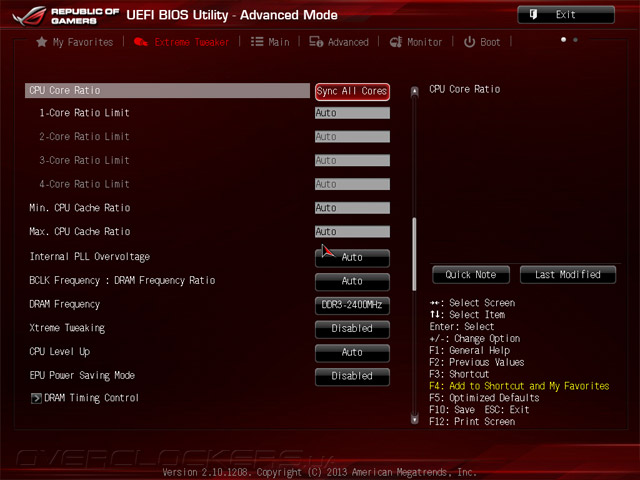The width and height of the screenshot is (640, 480).
Task: Click the scroll down arrow
Action: 414,419
